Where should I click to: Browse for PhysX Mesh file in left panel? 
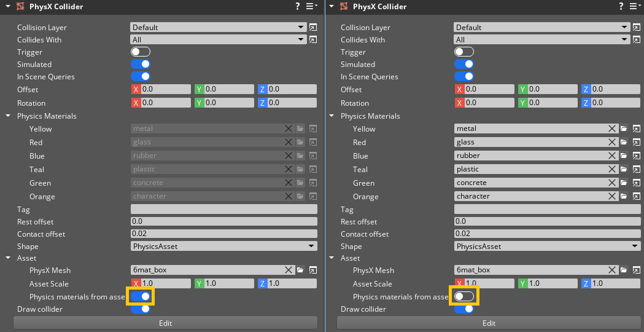300,271
